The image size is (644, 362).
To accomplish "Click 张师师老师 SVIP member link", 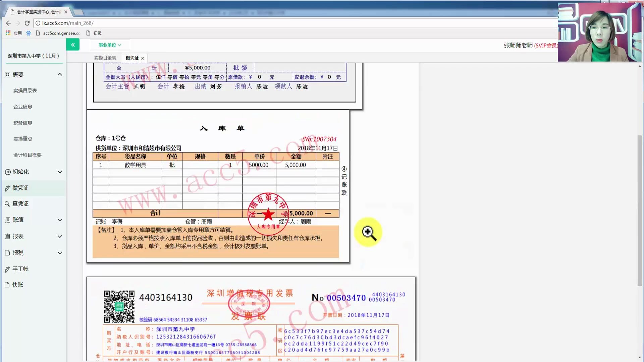I will (x=522, y=45).
